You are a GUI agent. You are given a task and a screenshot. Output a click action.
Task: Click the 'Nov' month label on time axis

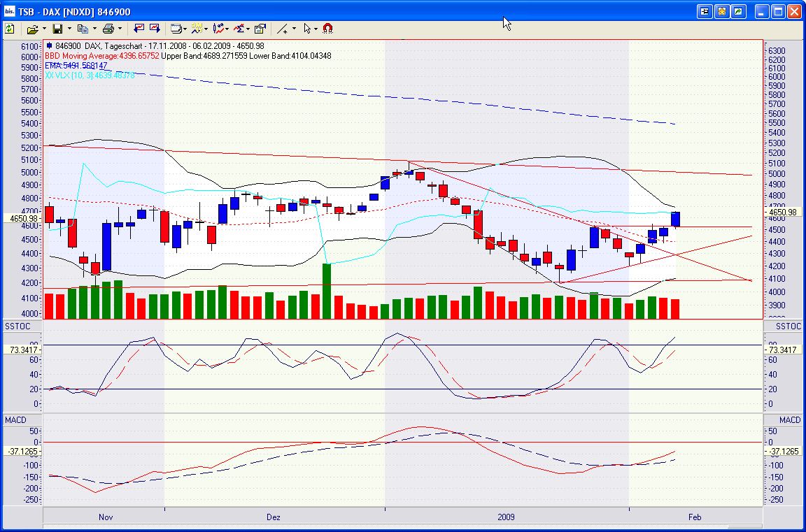[106, 517]
